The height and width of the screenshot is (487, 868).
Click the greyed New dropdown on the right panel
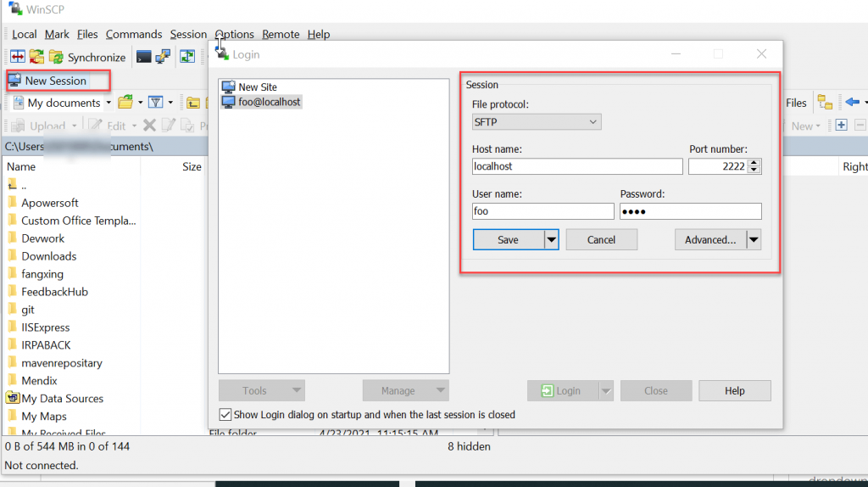pyautogui.click(x=805, y=126)
